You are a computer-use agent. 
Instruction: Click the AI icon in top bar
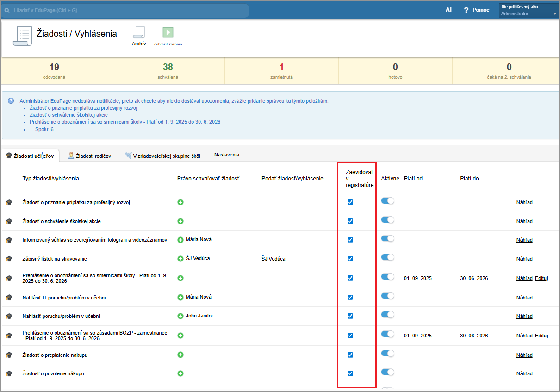click(x=448, y=10)
